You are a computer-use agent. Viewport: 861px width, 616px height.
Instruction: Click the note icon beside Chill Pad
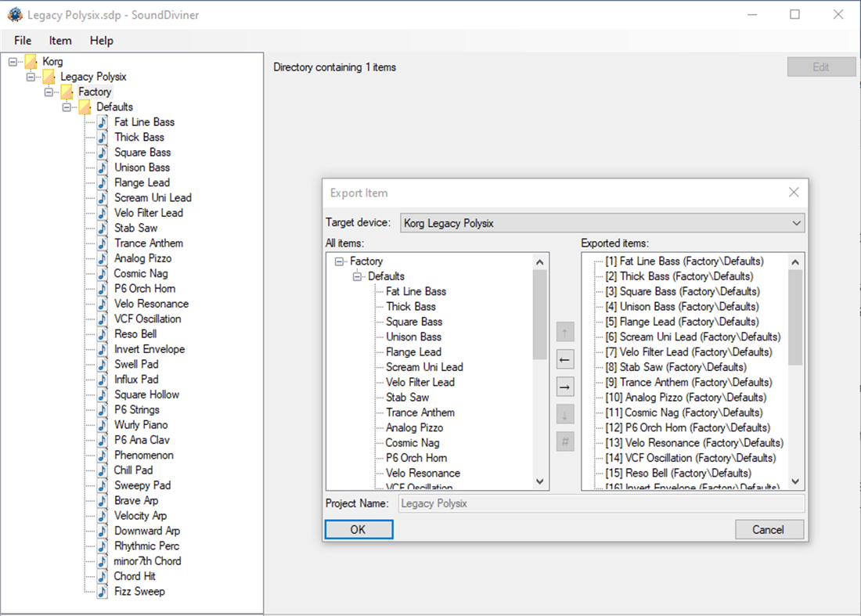tap(101, 470)
